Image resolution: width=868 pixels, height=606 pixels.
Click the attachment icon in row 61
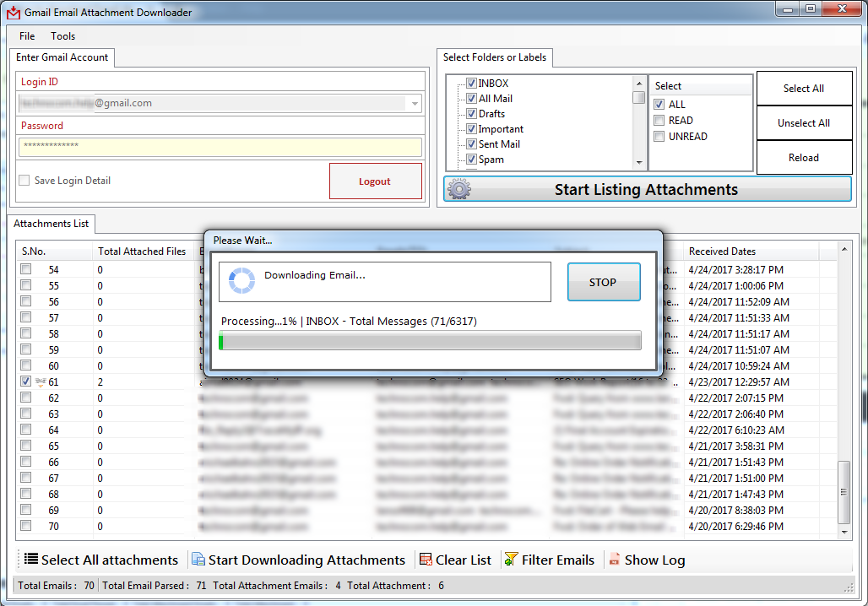41,381
